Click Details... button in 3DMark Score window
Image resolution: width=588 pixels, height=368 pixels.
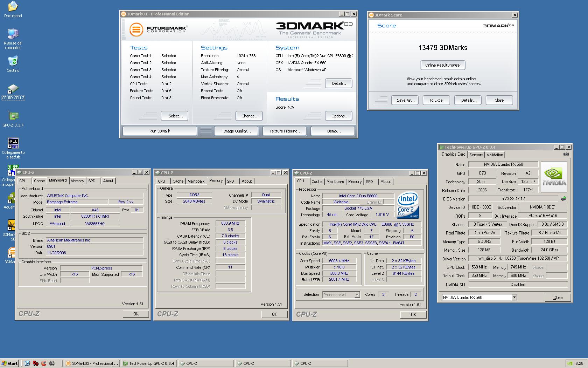[x=469, y=100]
